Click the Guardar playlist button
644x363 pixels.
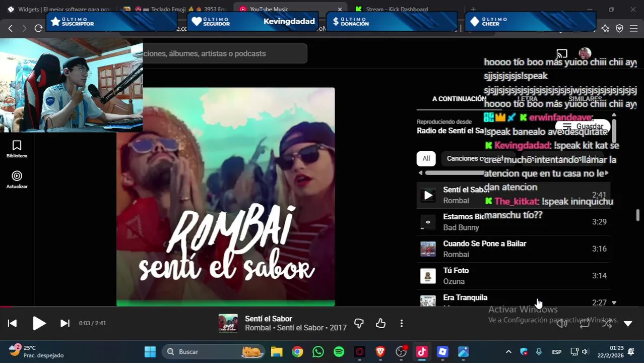point(583,127)
